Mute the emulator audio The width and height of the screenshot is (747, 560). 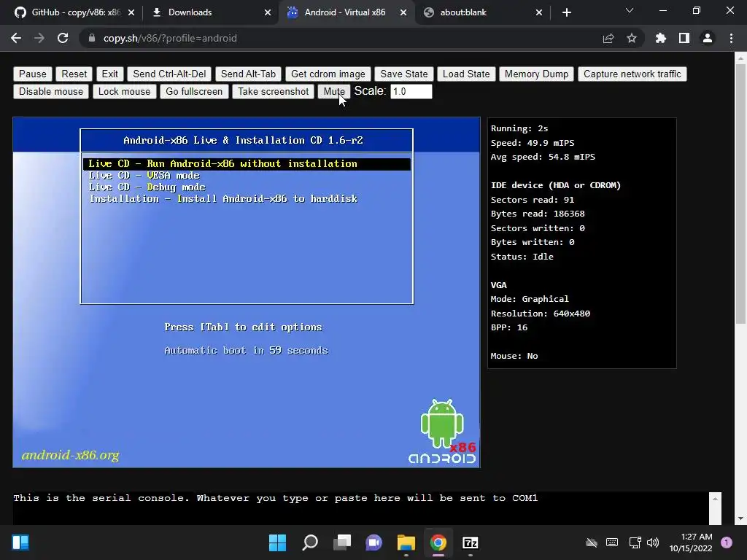pos(334,91)
